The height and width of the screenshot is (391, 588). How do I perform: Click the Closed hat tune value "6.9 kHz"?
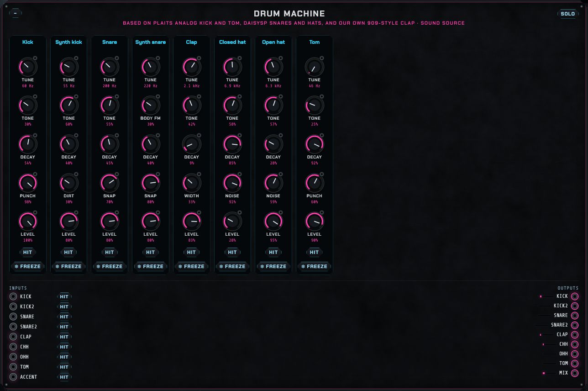[x=232, y=86]
